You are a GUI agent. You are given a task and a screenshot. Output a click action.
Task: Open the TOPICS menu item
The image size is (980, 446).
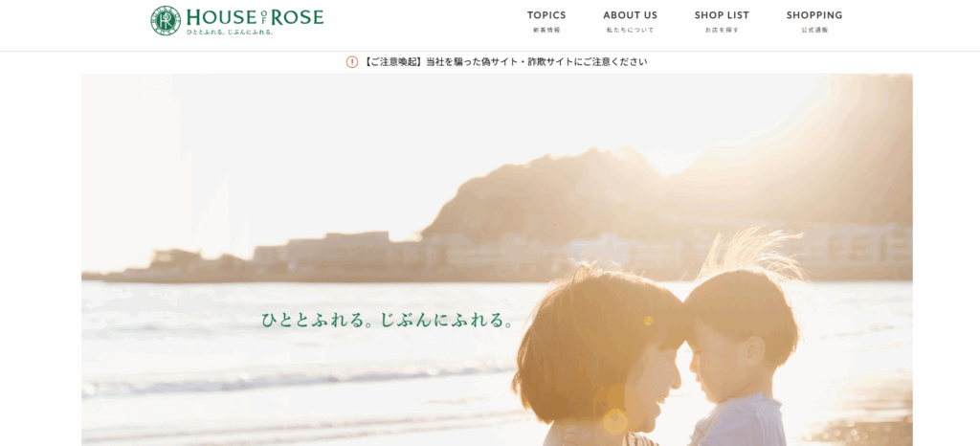[546, 15]
